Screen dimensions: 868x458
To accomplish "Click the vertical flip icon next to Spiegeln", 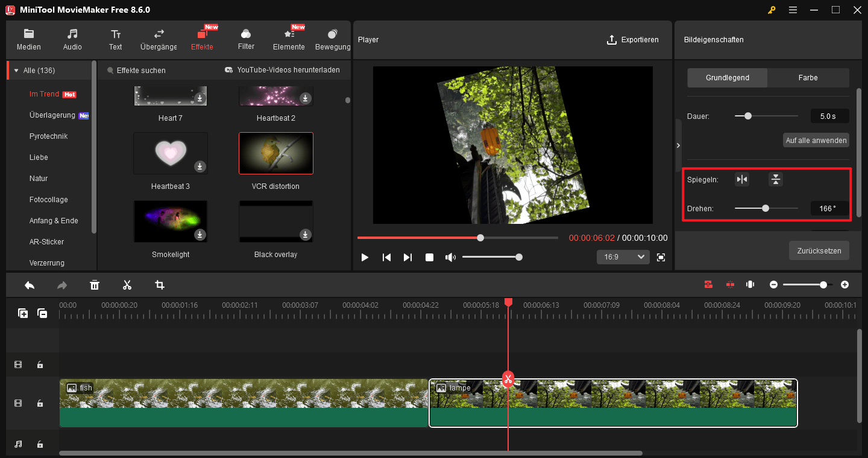I will pyautogui.click(x=775, y=179).
